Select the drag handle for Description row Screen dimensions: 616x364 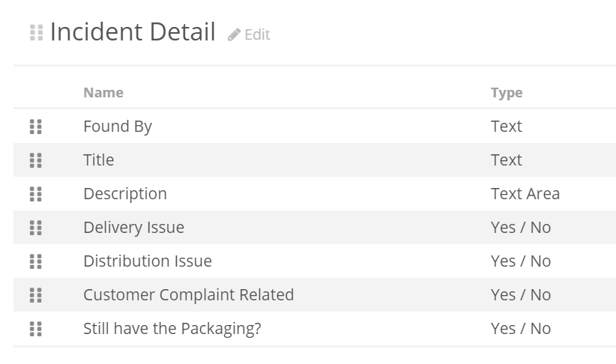click(36, 194)
